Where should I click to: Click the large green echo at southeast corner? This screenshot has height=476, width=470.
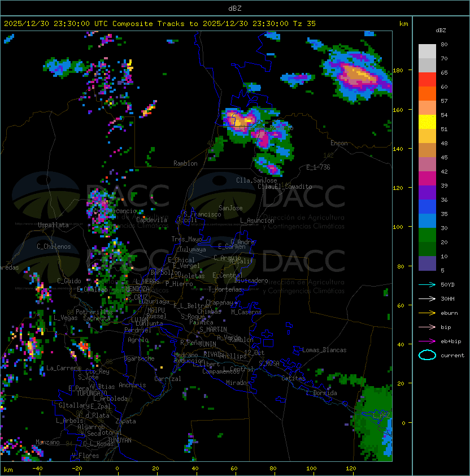[373, 423]
